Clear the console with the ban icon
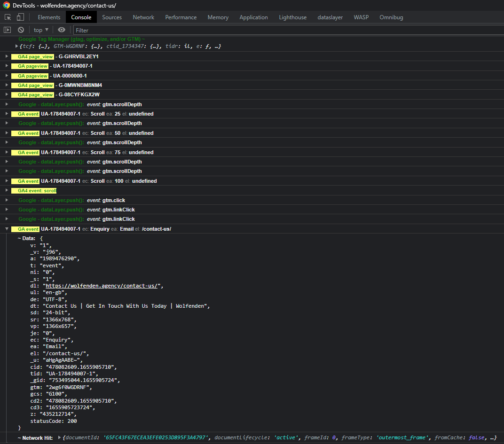Viewport: 504px width, 444px height. pyautogui.click(x=21, y=30)
